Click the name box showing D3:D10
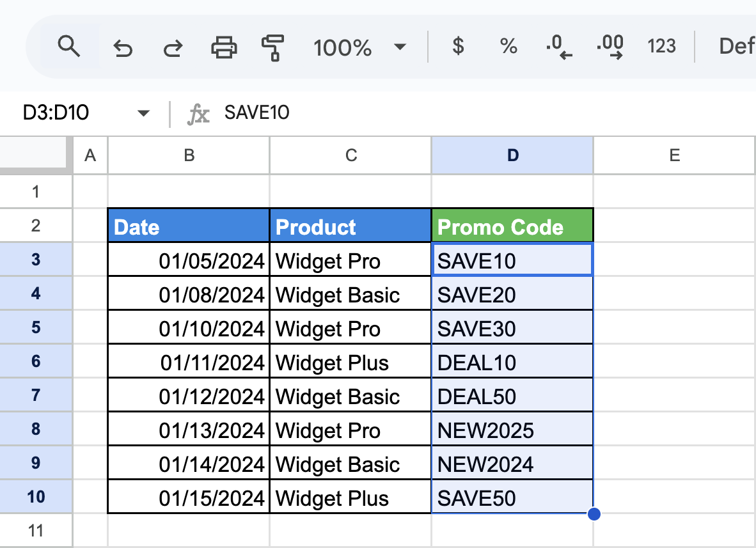This screenshot has width=756, height=548. (x=56, y=113)
